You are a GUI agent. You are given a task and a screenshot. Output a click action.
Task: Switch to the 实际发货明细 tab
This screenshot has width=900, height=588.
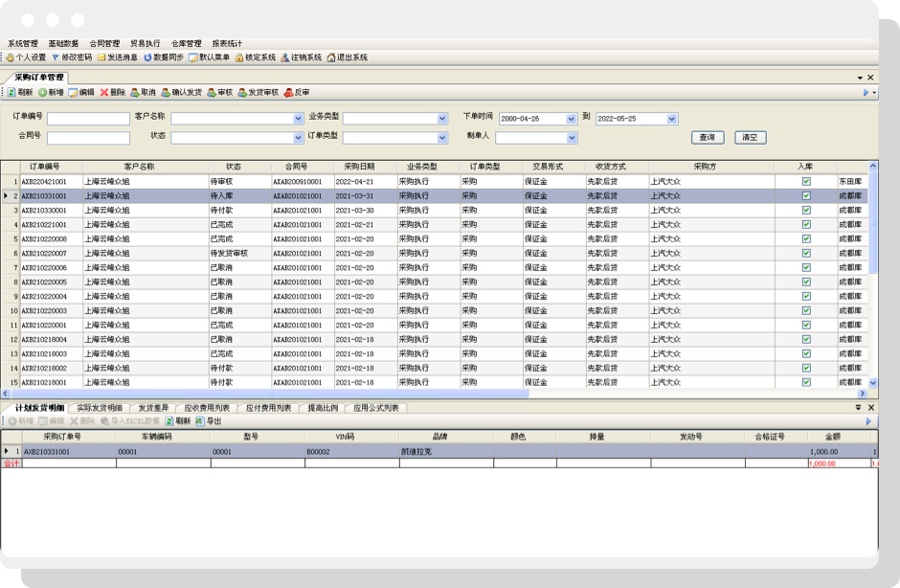point(100,408)
